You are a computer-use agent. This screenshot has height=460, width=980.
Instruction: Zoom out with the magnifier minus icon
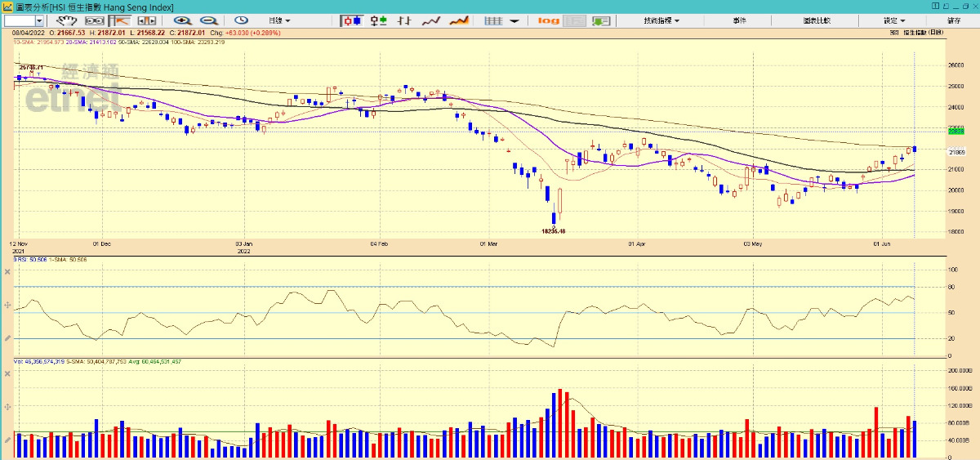point(208,20)
